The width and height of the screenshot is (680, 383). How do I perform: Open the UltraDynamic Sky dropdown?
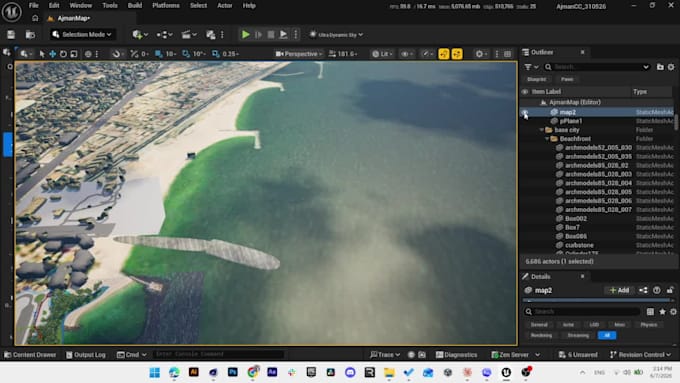337,35
